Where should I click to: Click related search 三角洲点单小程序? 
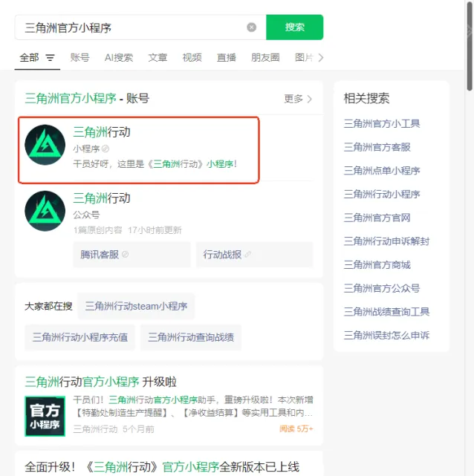(382, 171)
